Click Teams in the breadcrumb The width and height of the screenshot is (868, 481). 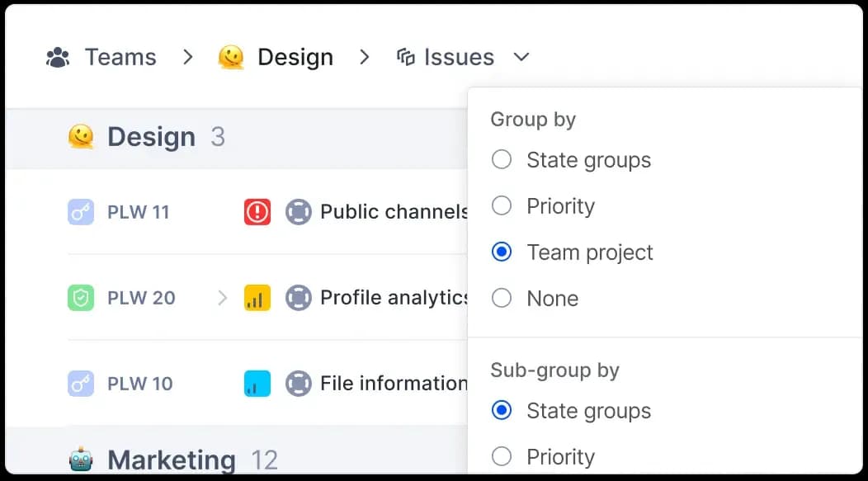(120, 56)
